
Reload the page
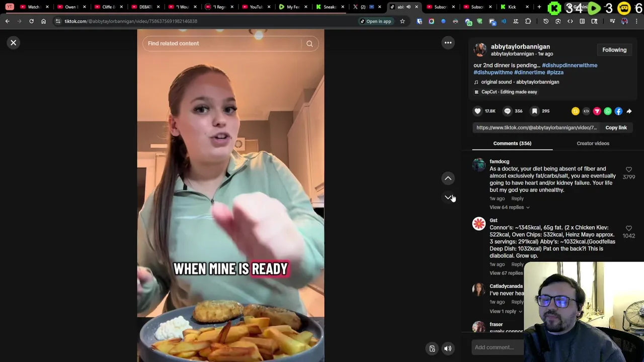[x=31, y=21]
